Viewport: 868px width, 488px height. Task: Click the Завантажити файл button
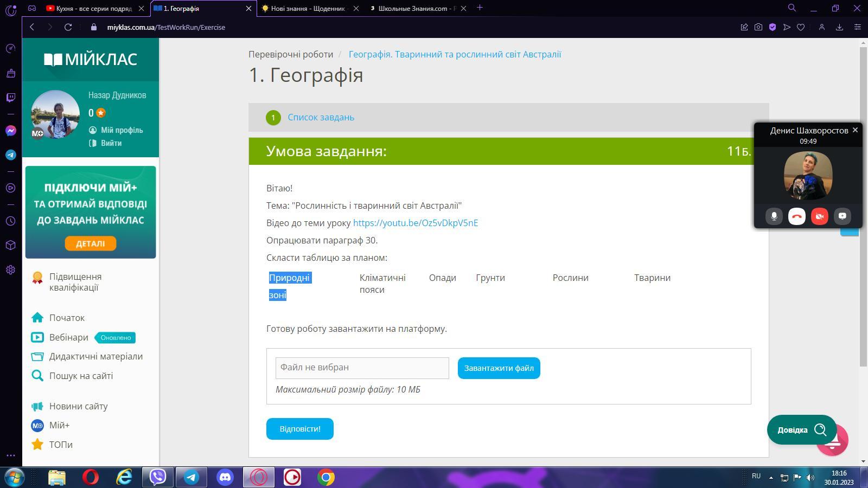click(499, 368)
